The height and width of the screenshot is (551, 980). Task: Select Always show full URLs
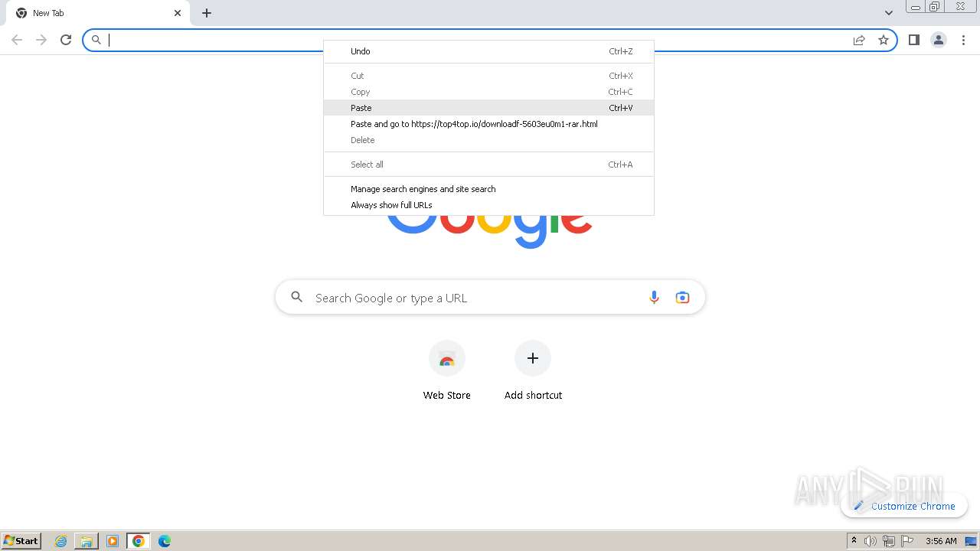click(488, 205)
